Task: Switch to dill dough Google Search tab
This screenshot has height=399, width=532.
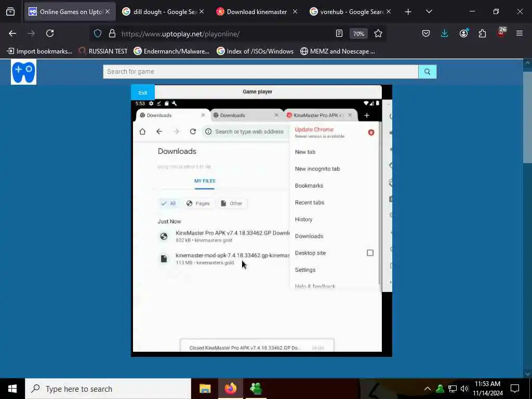Action: (x=163, y=12)
